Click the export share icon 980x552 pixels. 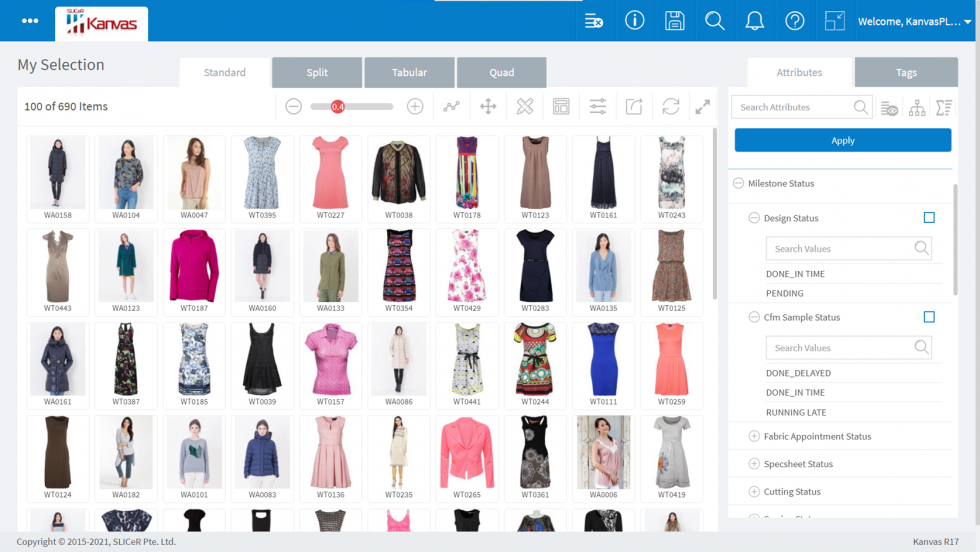pos(634,106)
